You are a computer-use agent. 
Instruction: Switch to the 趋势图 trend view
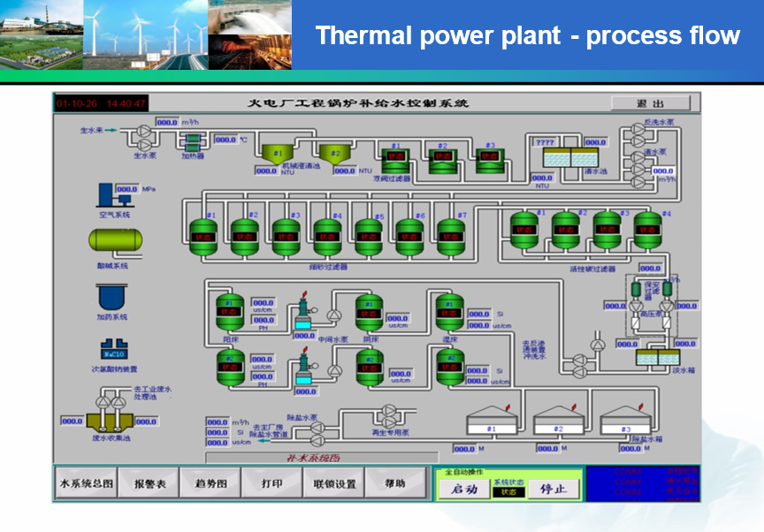pos(210,483)
